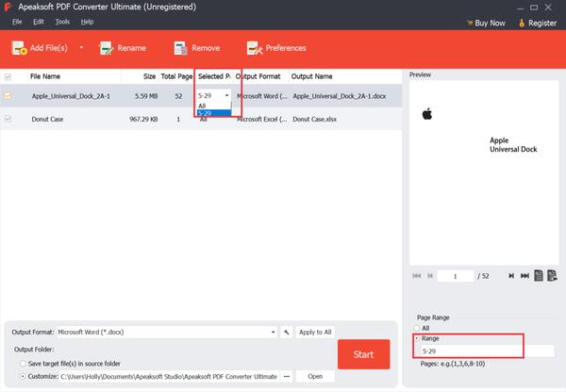Click the output format settings wrench
Screen dimensions: 566x392
click(286, 332)
